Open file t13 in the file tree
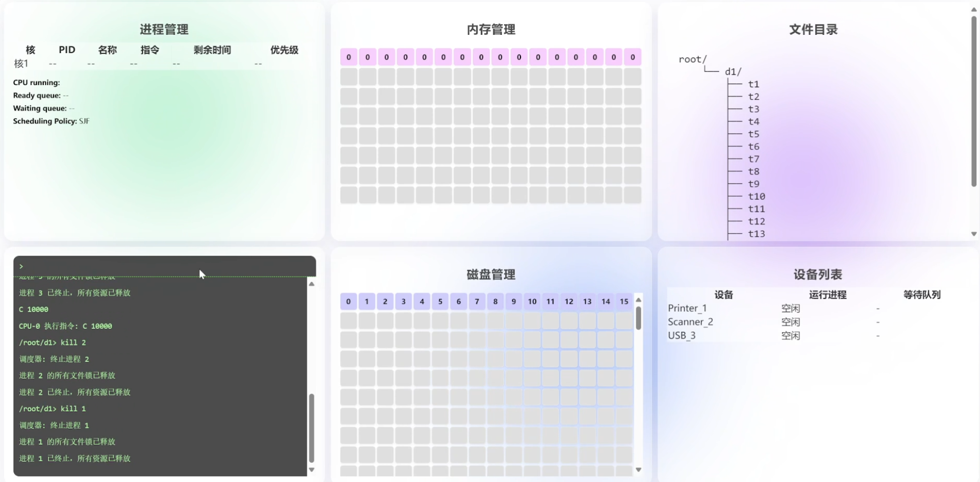 (x=756, y=234)
